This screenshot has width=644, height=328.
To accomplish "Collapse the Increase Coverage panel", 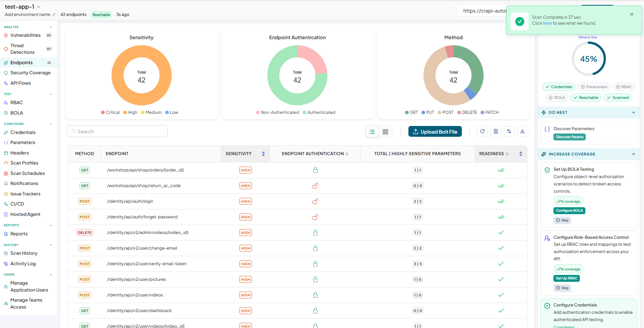I will pos(634,154).
